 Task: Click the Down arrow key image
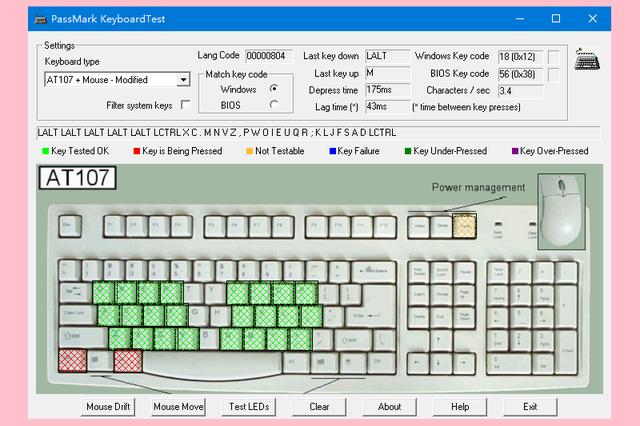[441, 362]
